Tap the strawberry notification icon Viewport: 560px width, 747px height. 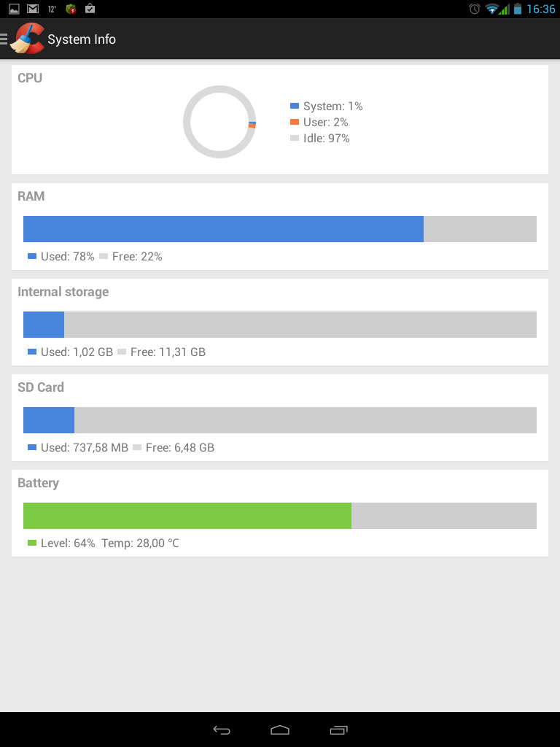coord(71,9)
